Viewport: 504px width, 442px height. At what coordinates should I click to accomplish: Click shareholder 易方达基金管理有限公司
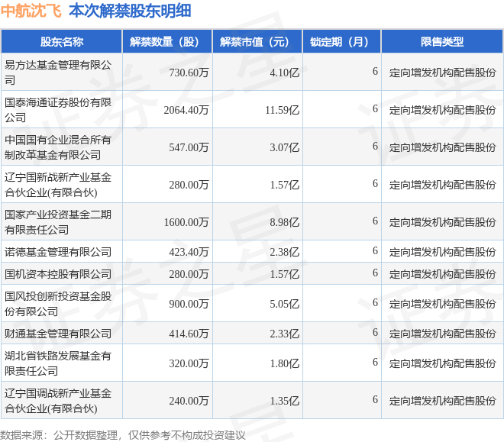tap(58, 73)
